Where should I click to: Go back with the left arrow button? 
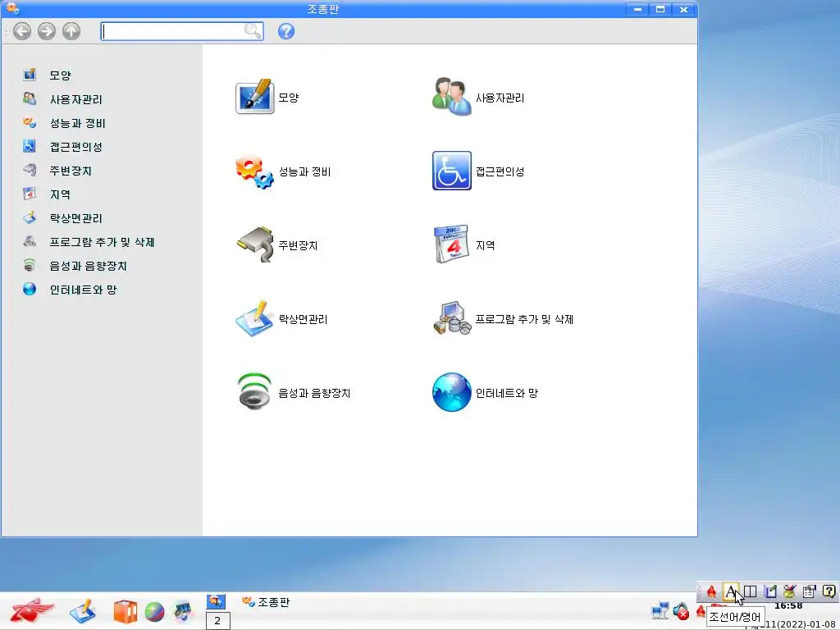coord(22,32)
